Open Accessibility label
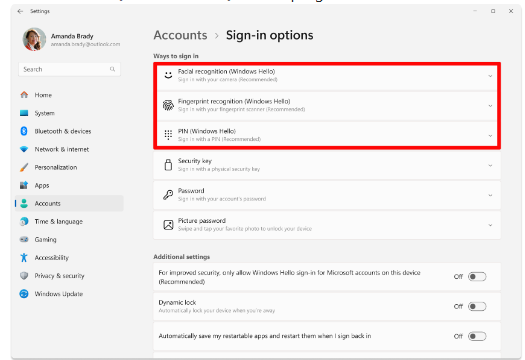Screen dimensions: 525x360 [x=52, y=258]
